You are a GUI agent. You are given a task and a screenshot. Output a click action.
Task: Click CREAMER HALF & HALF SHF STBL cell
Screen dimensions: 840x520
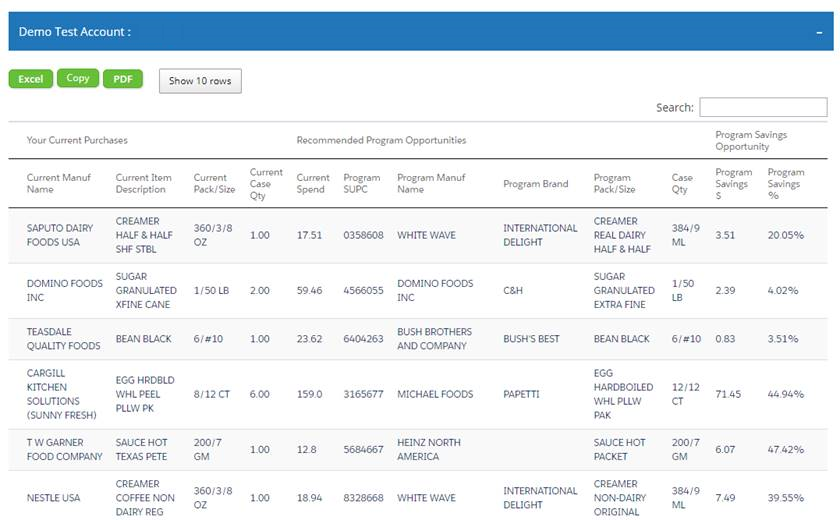(x=144, y=235)
